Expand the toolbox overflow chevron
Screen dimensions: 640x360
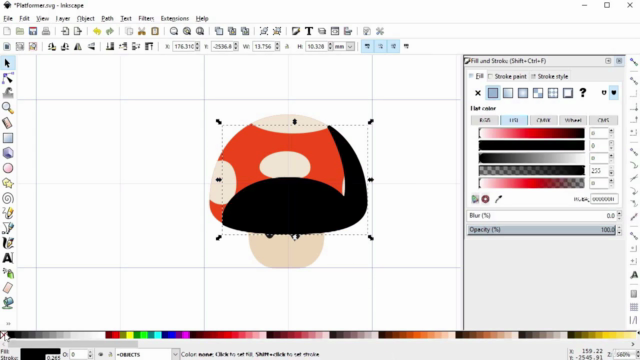coord(8,324)
